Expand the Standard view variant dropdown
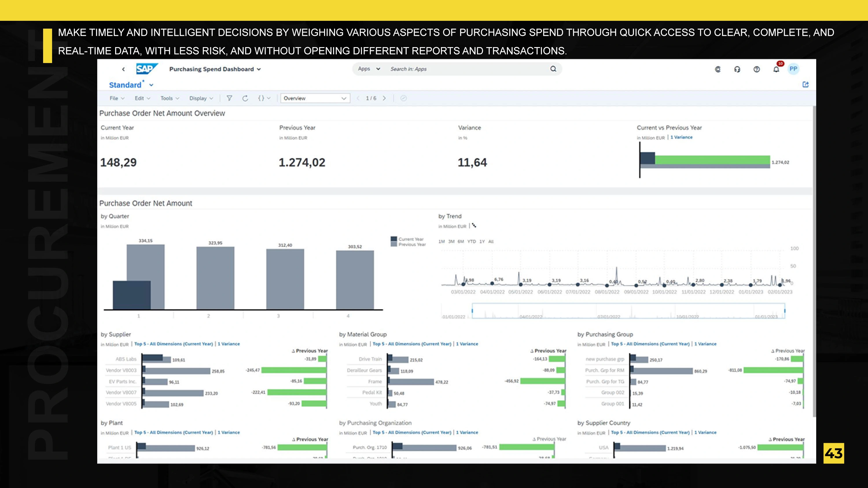This screenshot has width=868, height=488. pos(151,85)
